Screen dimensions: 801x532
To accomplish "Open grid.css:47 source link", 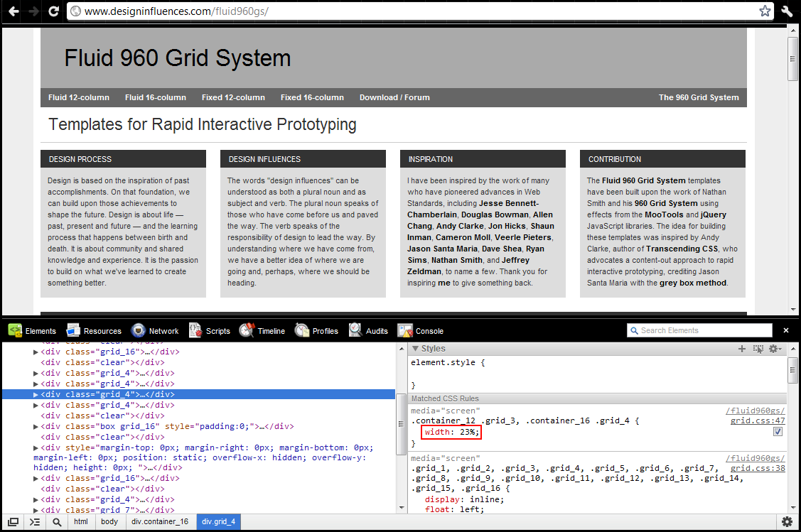I will pos(758,420).
